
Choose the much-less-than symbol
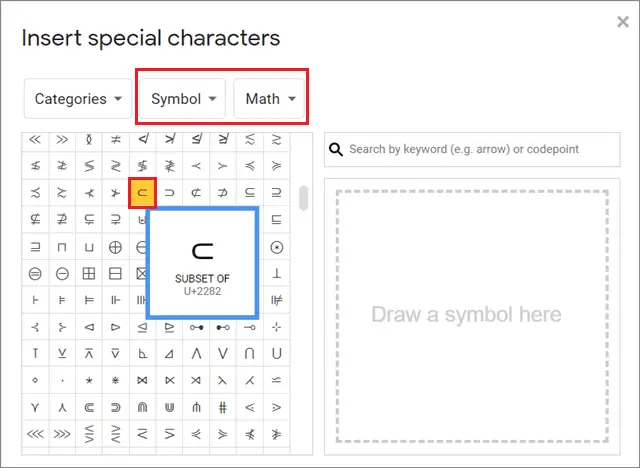coord(35,140)
